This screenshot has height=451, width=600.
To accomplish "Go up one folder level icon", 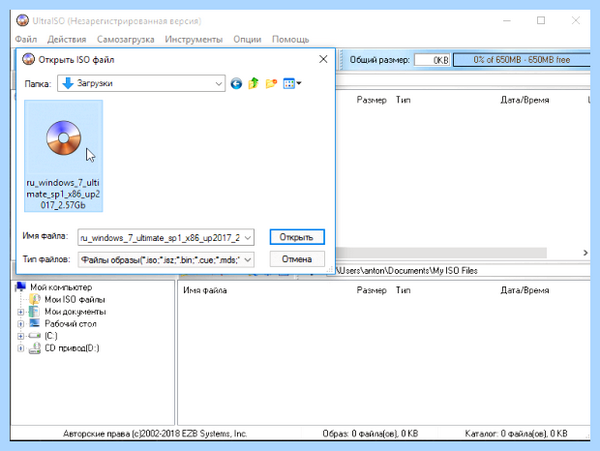I will [253, 83].
